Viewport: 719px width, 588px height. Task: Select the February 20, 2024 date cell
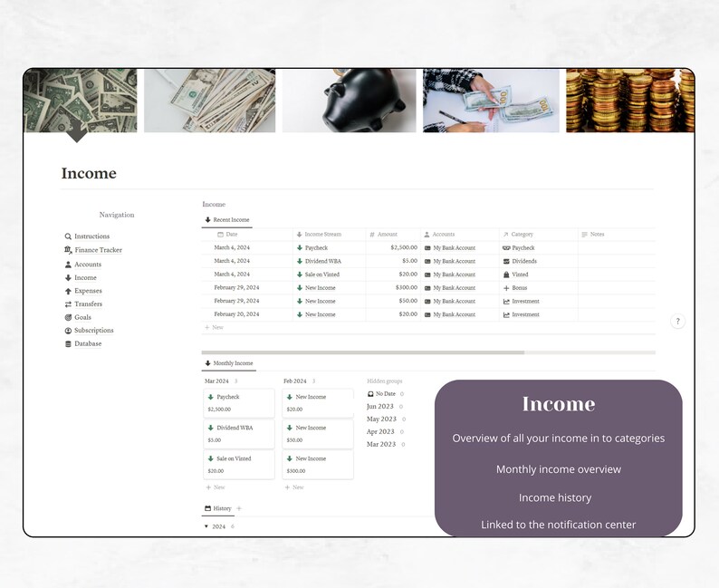pyautogui.click(x=247, y=314)
